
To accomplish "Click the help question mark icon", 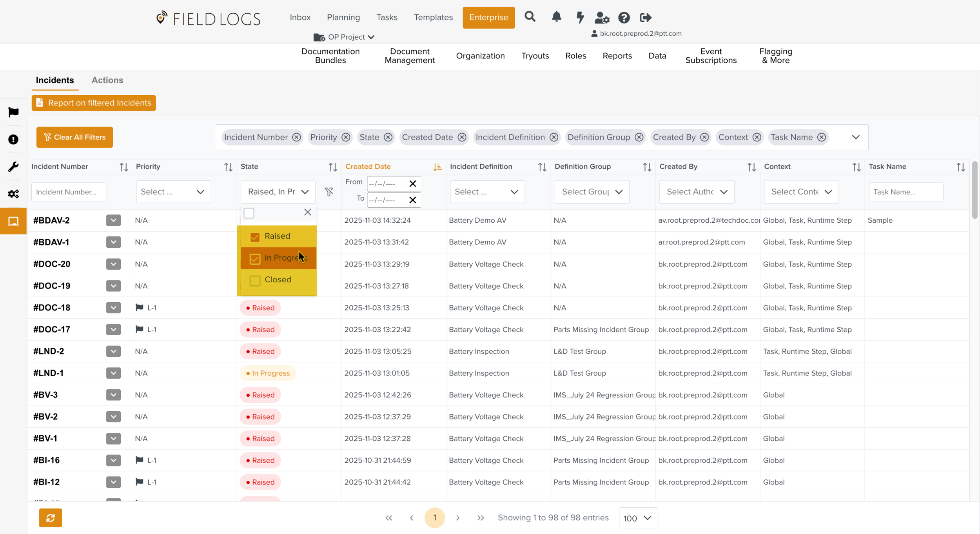I will tap(624, 18).
